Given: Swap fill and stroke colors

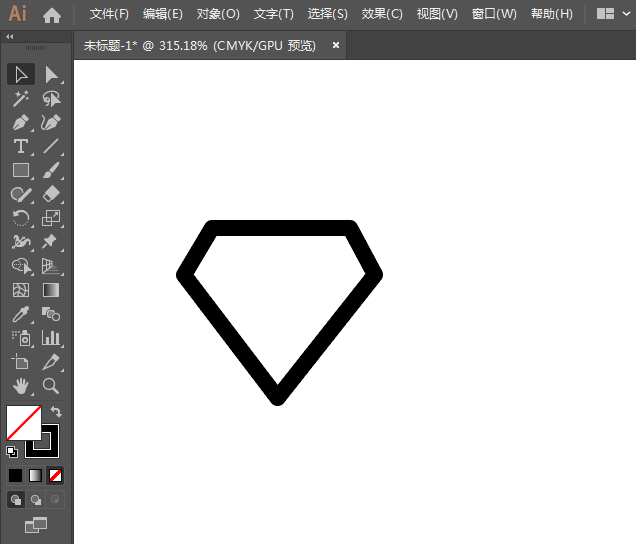Looking at the screenshot, I should coord(57,411).
